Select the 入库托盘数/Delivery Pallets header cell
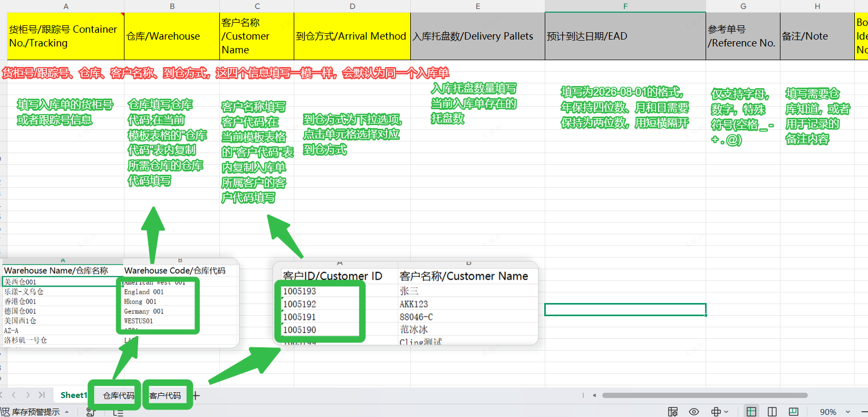 (x=478, y=36)
